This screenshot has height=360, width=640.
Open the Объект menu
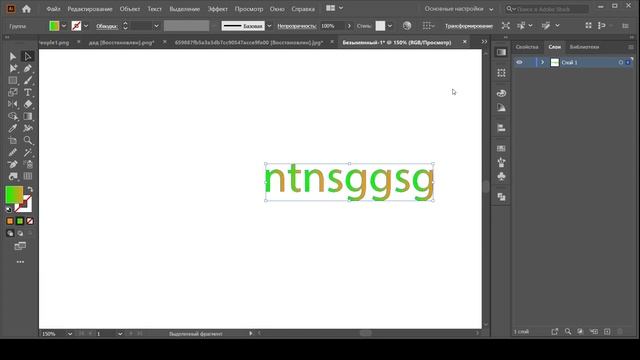coord(130,9)
